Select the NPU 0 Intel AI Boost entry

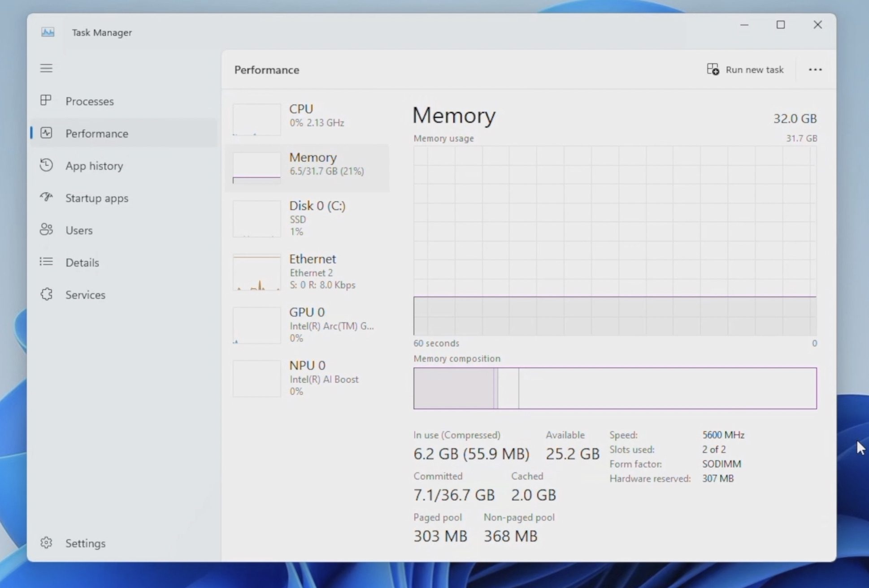307,378
